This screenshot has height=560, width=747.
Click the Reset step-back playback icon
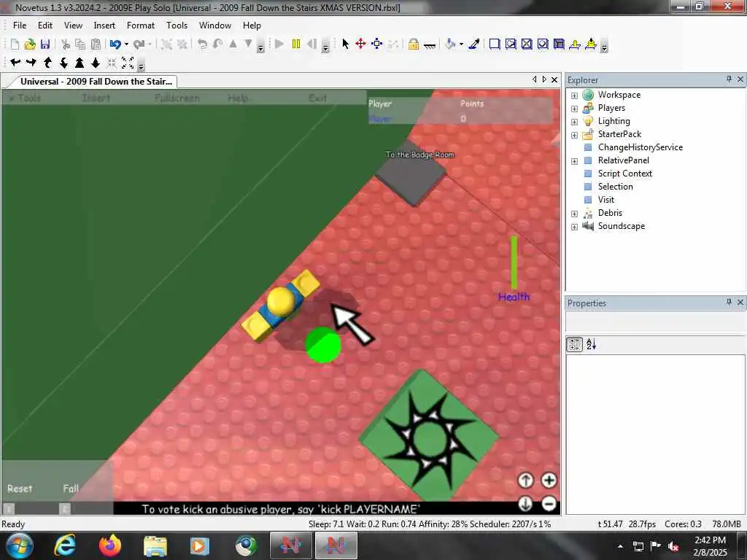(x=312, y=44)
